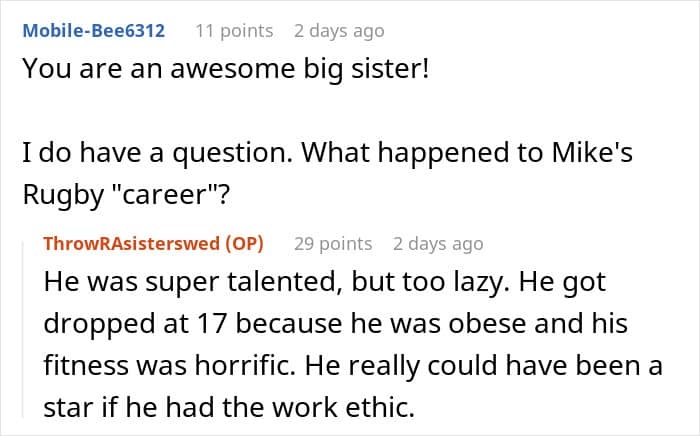Screen dimensions: 700x436
Task: Click the 'Rugby "career"?' line
Action: (126, 195)
